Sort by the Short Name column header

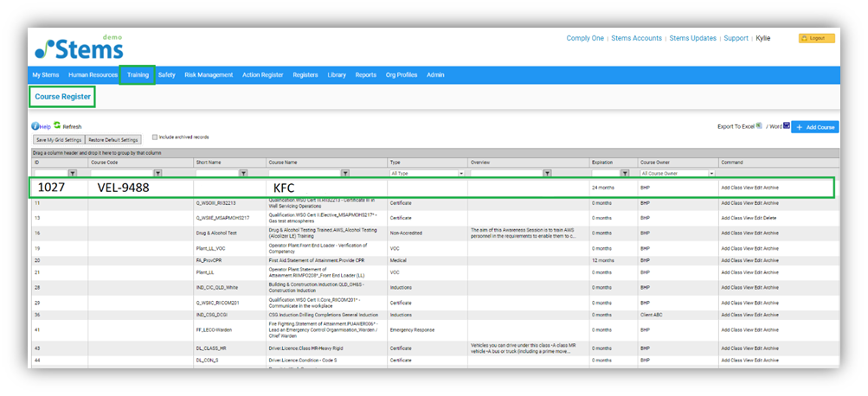tap(208, 163)
